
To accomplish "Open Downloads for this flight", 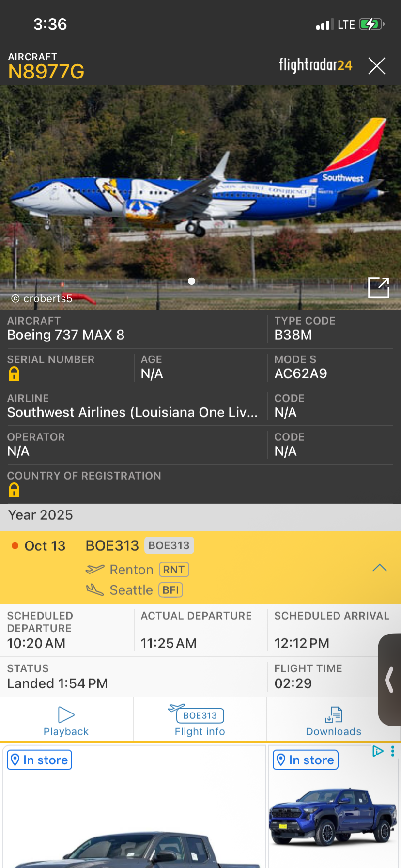I will point(333,721).
